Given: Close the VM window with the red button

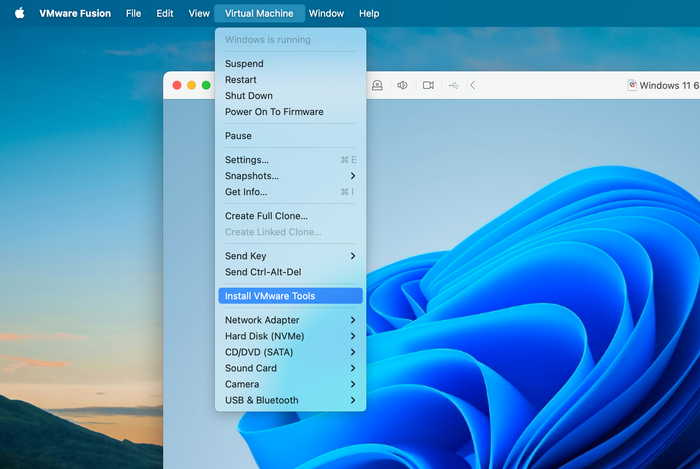Looking at the screenshot, I should click(177, 85).
